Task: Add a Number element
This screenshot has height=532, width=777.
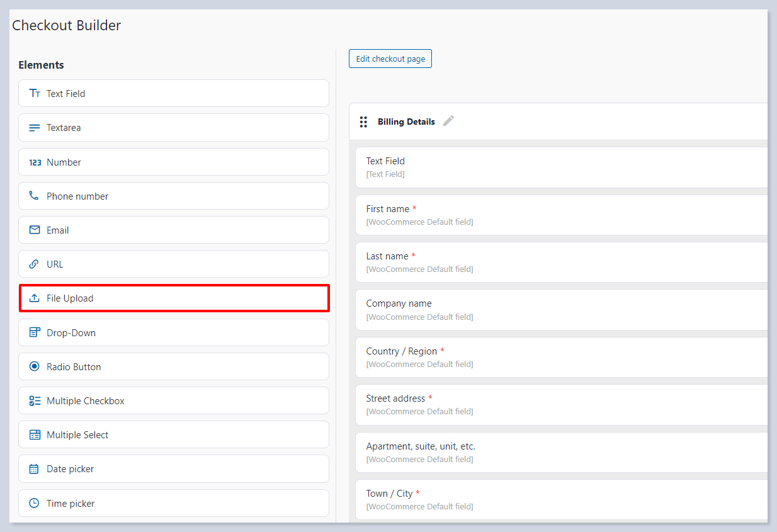Action: click(x=173, y=162)
